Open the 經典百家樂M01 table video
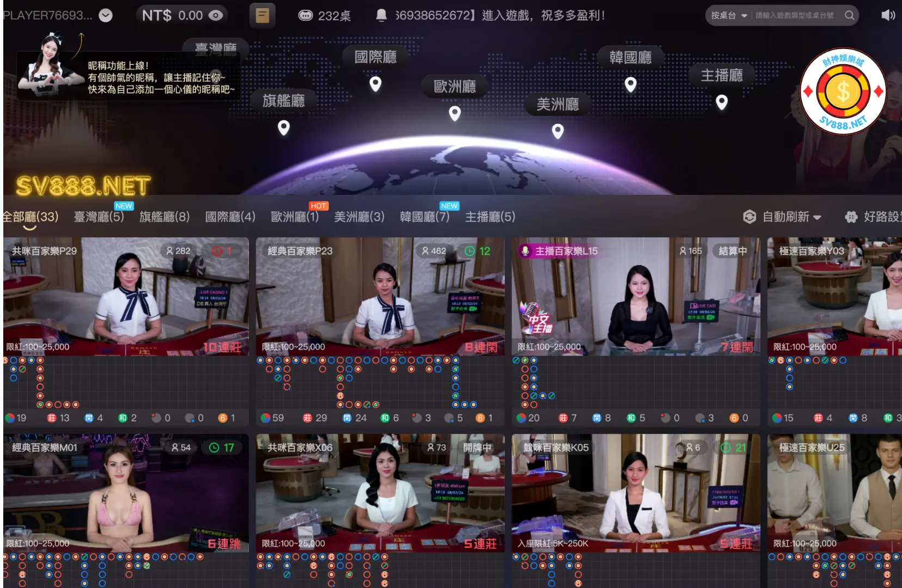 [126, 493]
